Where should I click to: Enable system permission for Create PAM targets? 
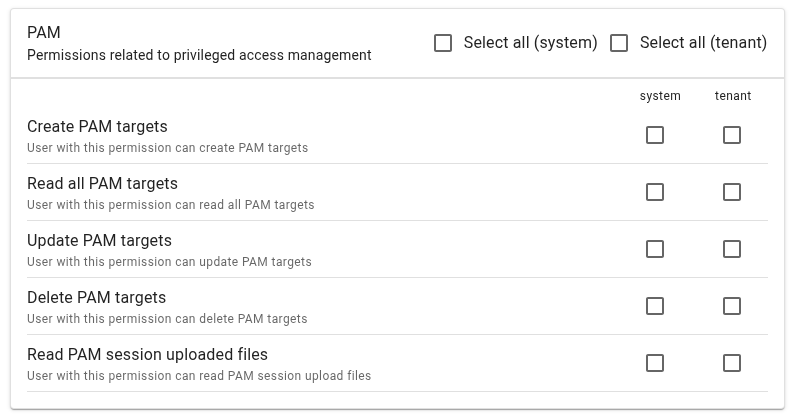[655, 135]
